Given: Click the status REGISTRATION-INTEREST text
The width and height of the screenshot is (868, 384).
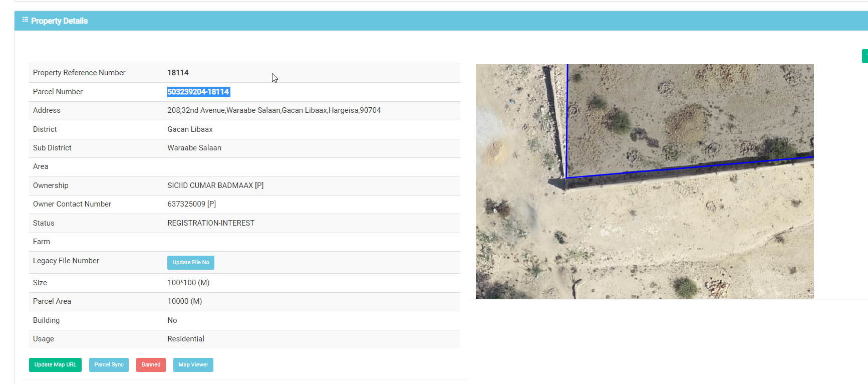Looking at the screenshot, I should (x=211, y=223).
